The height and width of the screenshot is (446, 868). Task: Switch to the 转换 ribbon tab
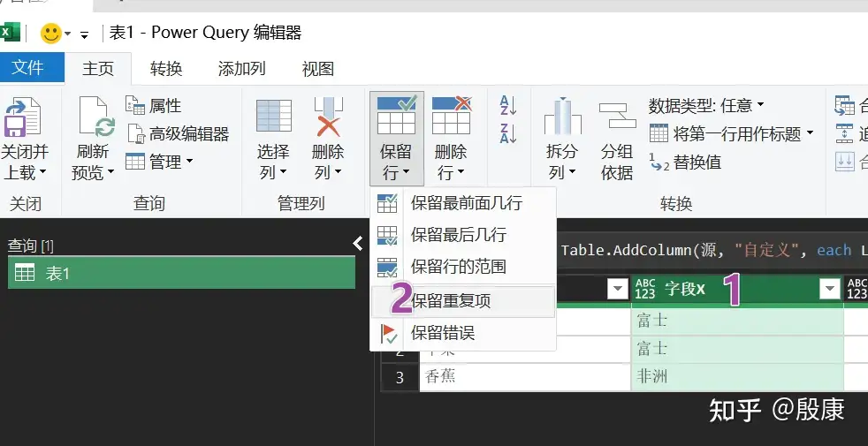click(x=166, y=69)
